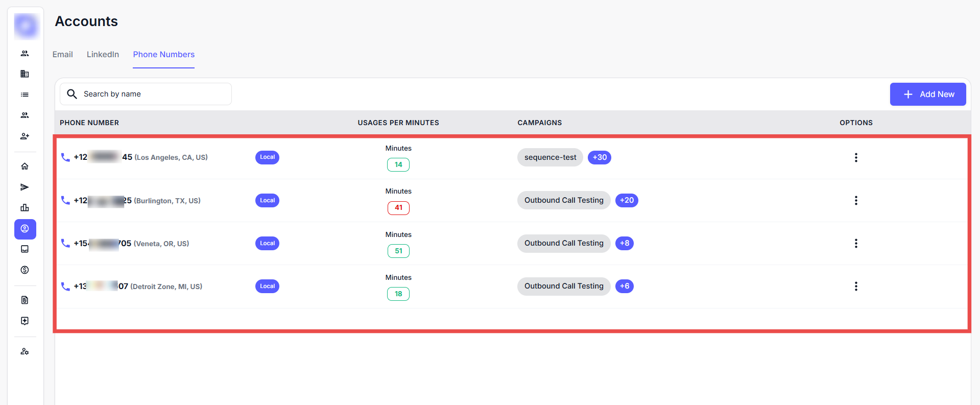The image size is (980, 405).
Task: Expand the +8 campaigns badge
Action: [624, 243]
